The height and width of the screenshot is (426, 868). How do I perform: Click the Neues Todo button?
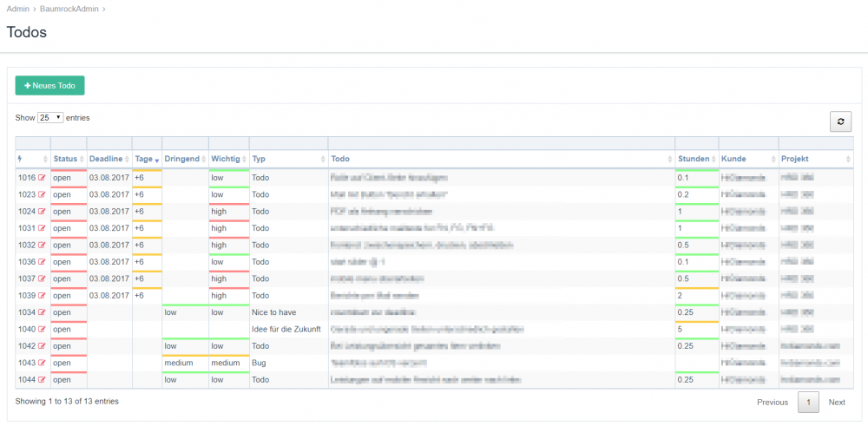pos(49,85)
